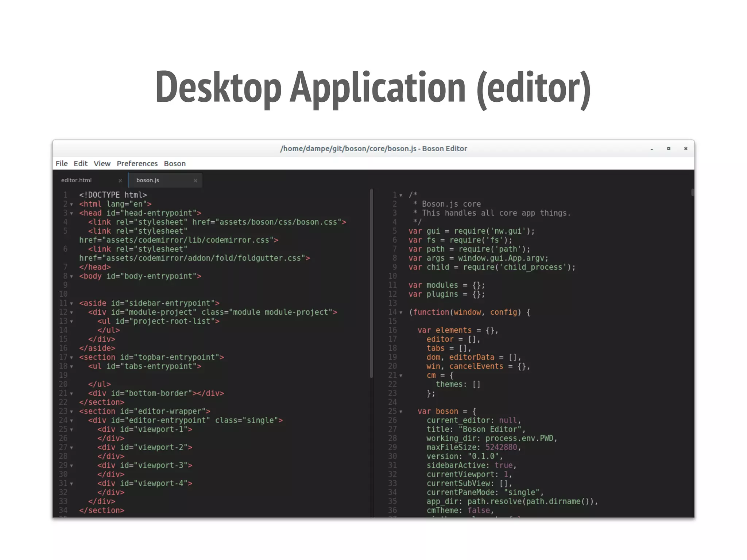Screen dimensions: 747x560
Task: Click the title: "Boson Editor" line
Action: coord(476,429)
